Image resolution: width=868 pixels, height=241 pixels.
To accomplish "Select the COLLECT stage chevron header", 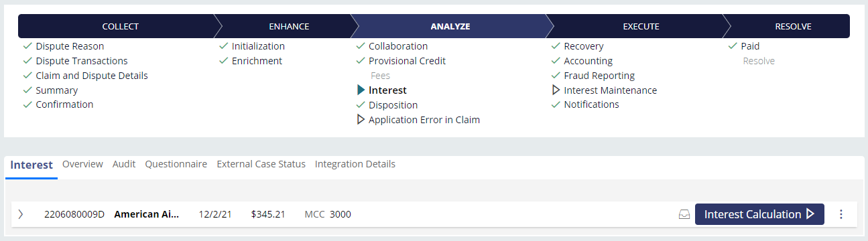I will click(120, 27).
